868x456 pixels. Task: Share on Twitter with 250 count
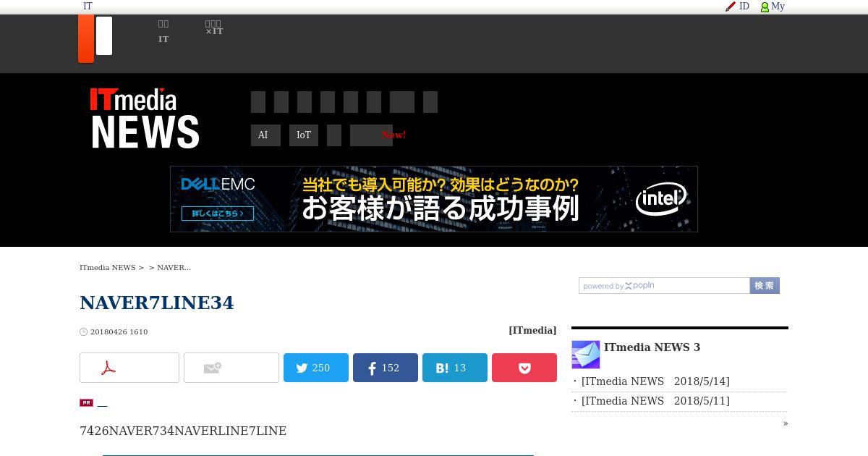click(x=316, y=368)
